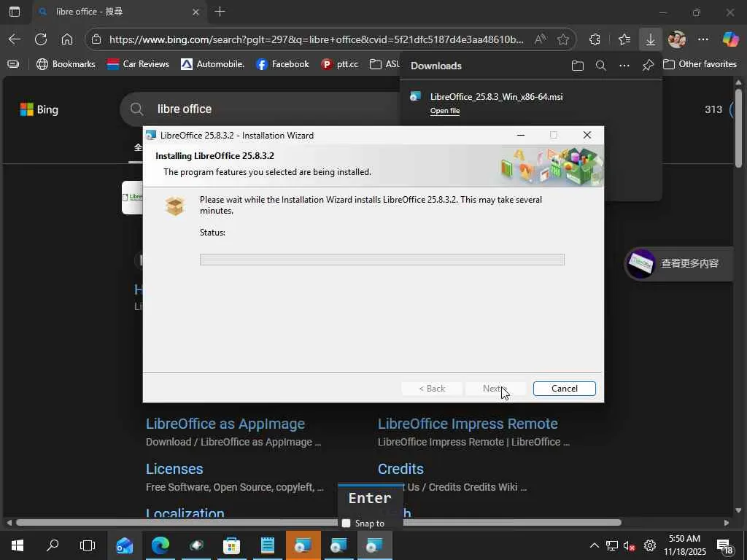Open the browser home page
The width and height of the screenshot is (747, 560).
[x=67, y=39]
